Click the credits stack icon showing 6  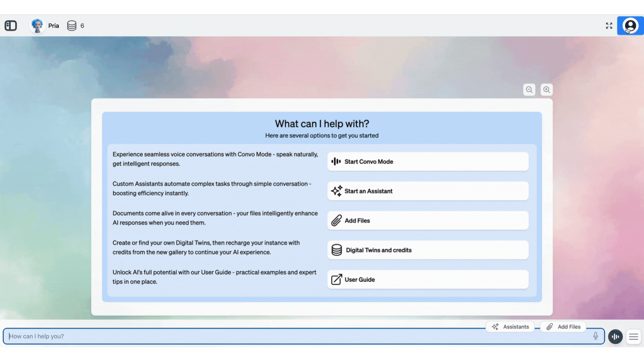click(x=72, y=26)
